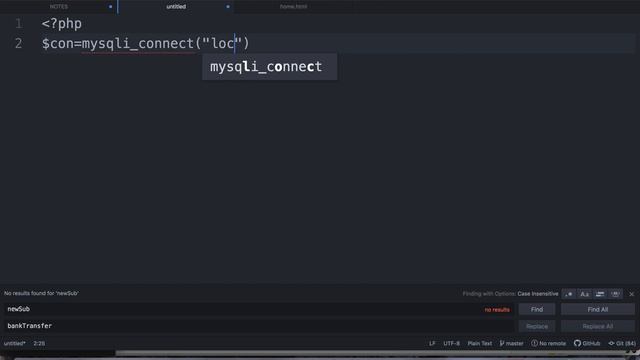
Task: Close the find and replace panel
Action: (631, 294)
